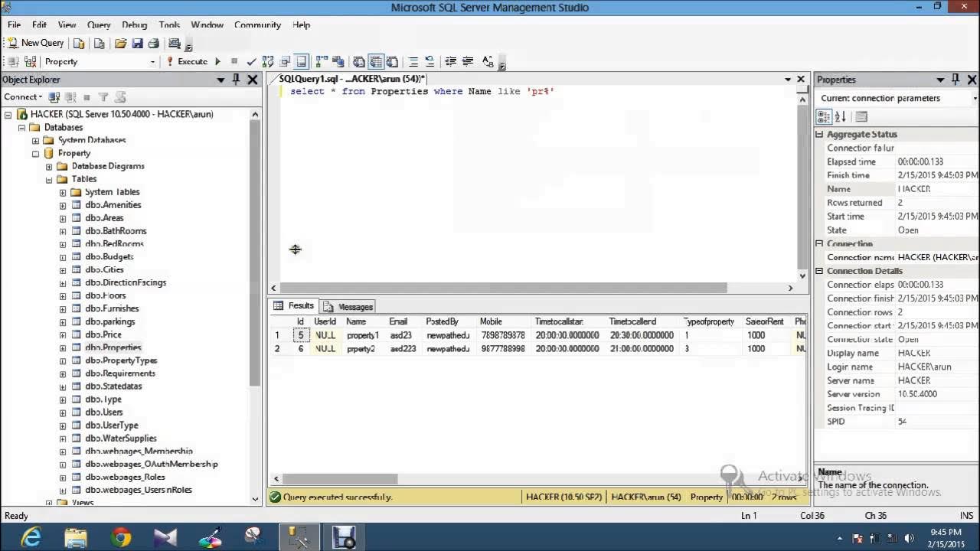Click the Filter icon in Object Explorer

point(103,97)
